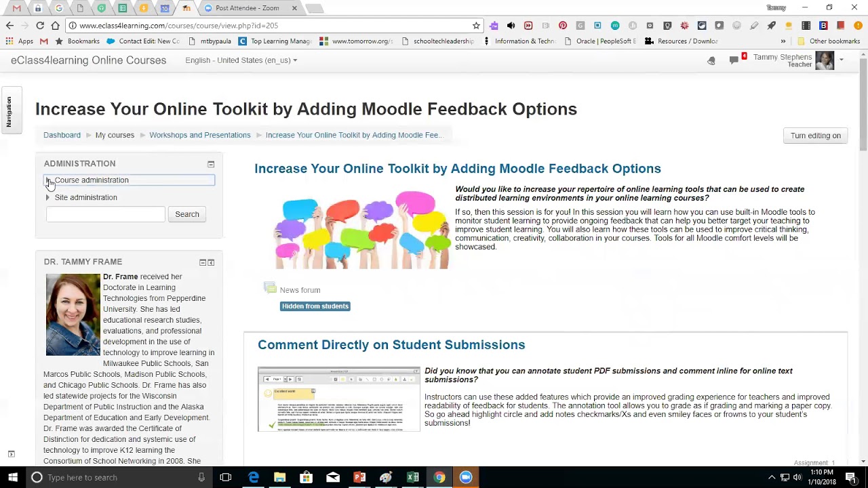The height and width of the screenshot is (488, 868).
Task: Open Excel from taskbar
Action: tap(412, 477)
